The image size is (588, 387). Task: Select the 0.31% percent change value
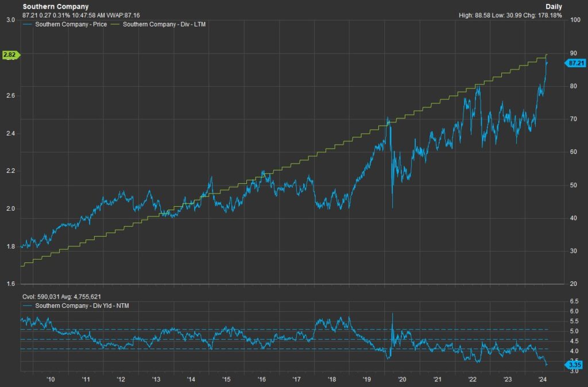click(x=60, y=16)
